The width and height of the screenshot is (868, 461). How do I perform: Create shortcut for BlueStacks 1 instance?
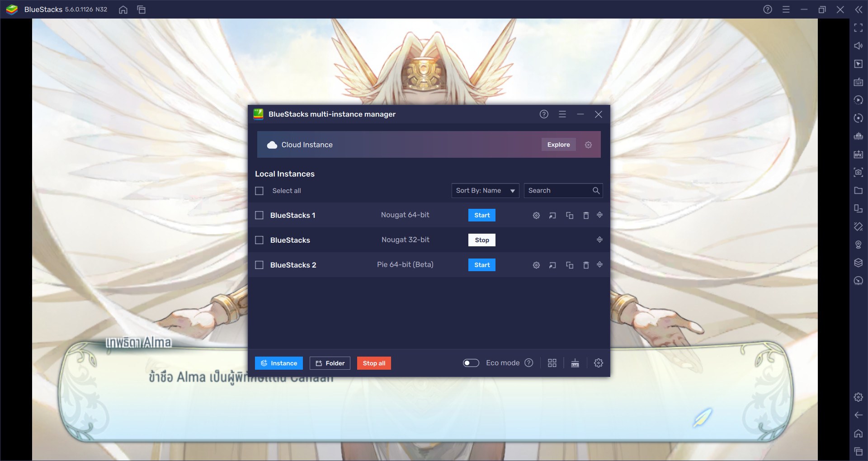552,216
